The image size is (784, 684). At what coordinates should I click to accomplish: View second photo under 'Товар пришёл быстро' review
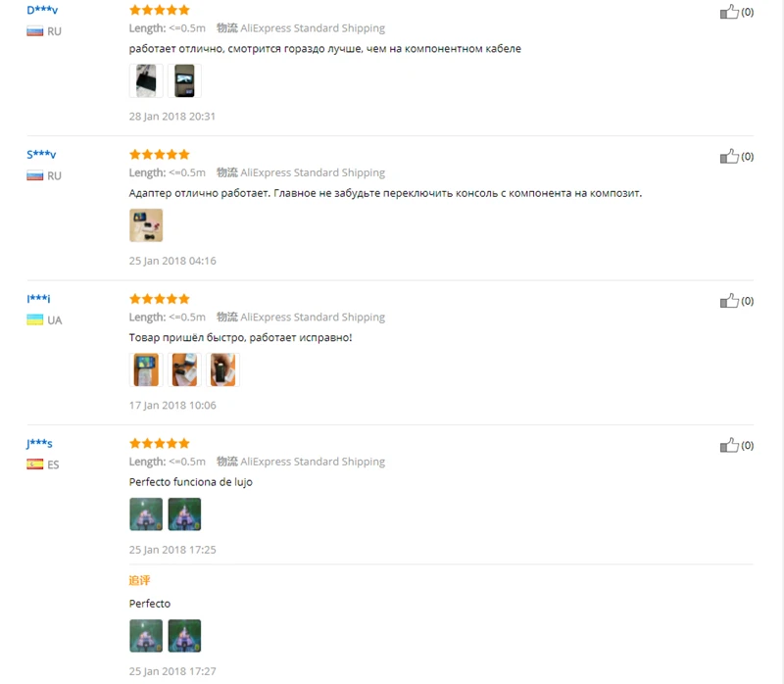[184, 369]
